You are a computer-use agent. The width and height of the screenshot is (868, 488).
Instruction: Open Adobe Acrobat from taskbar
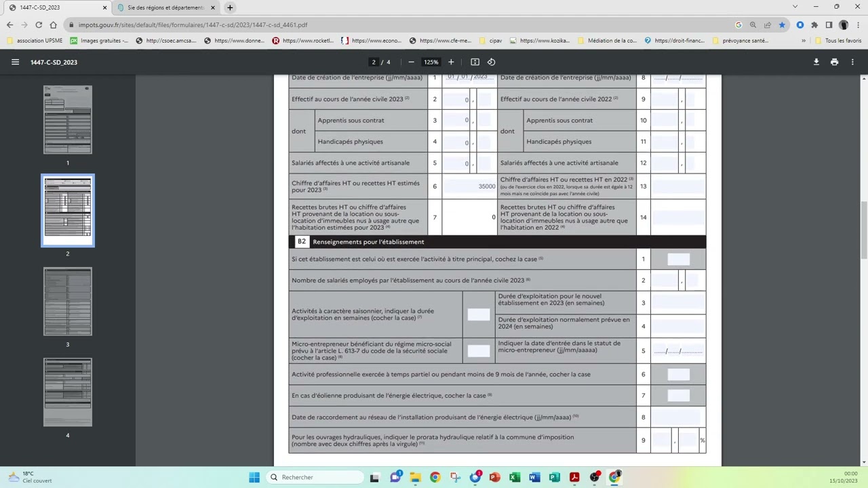pos(574,477)
